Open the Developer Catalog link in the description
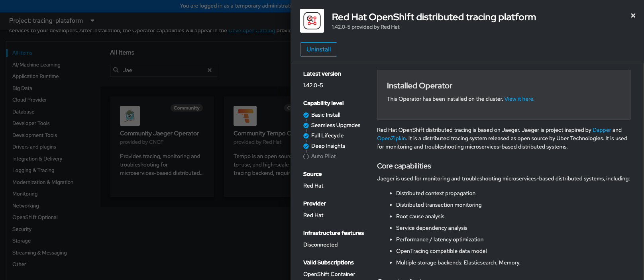This screenshot has height=280, width=644. click(x=251, y=31)
